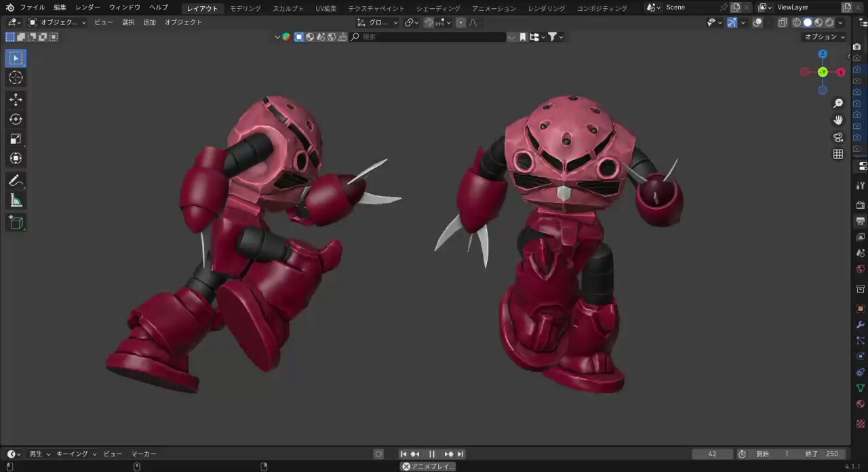Switch perspective/orthographic with grid icon
This screenshot has height=472, width=868.
[x=838, y=154]
